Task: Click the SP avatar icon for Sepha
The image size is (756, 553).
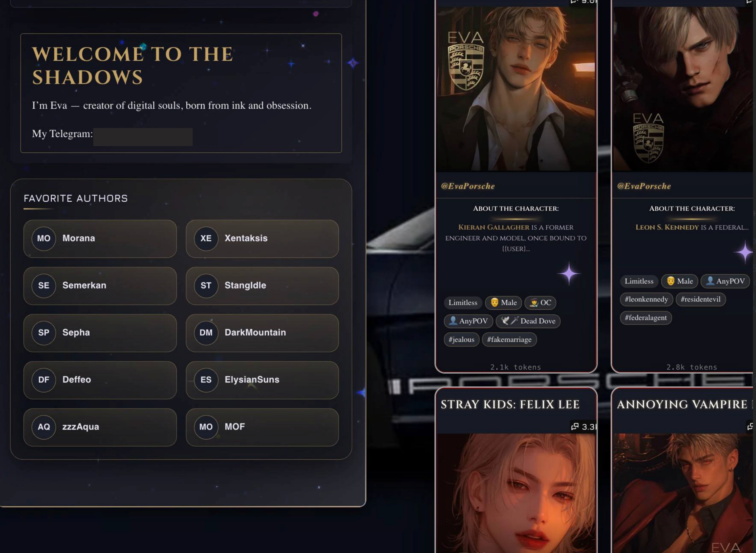Action: point(43,333)
